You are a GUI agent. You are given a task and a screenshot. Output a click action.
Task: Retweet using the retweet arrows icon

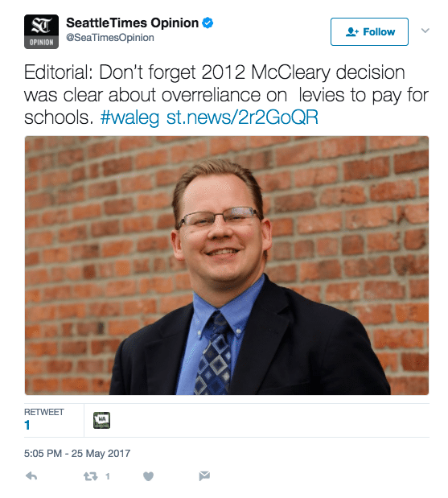point(90,476)
